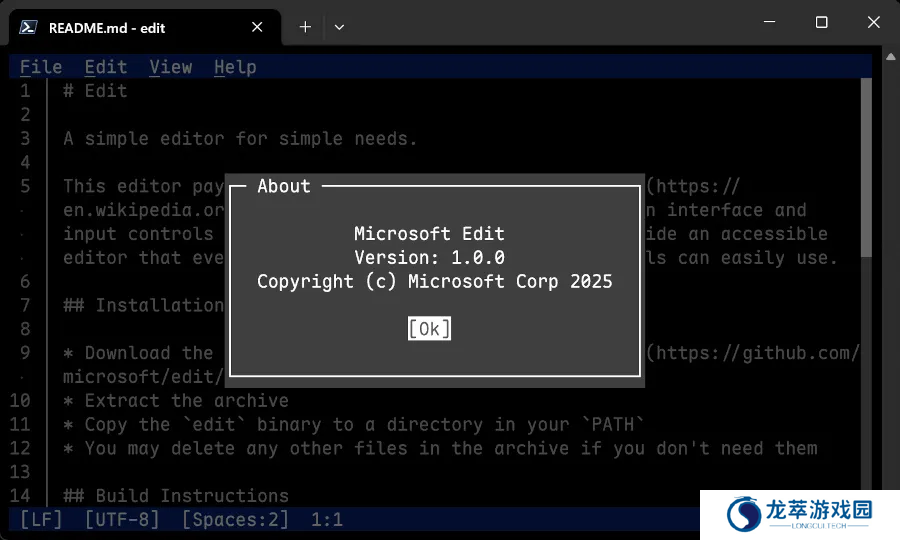Click the '## Build Instructions' heading
Screen dimensions: 900x540
(176, 496)
